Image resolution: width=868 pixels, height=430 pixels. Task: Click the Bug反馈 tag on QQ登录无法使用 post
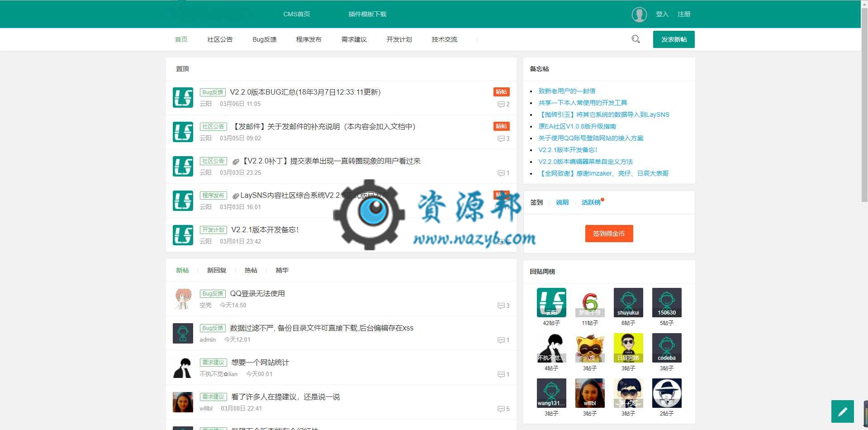(x=213, y=294)
